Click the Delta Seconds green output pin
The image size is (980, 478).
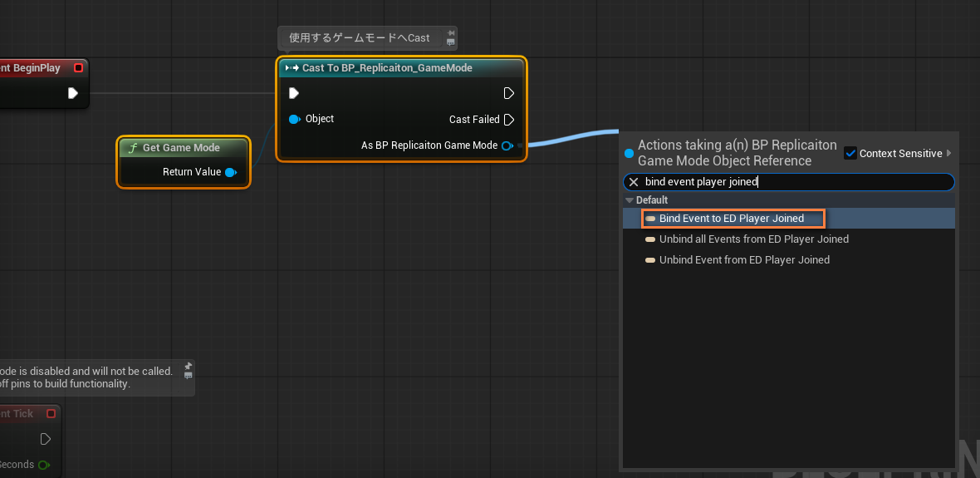[44, 465]
